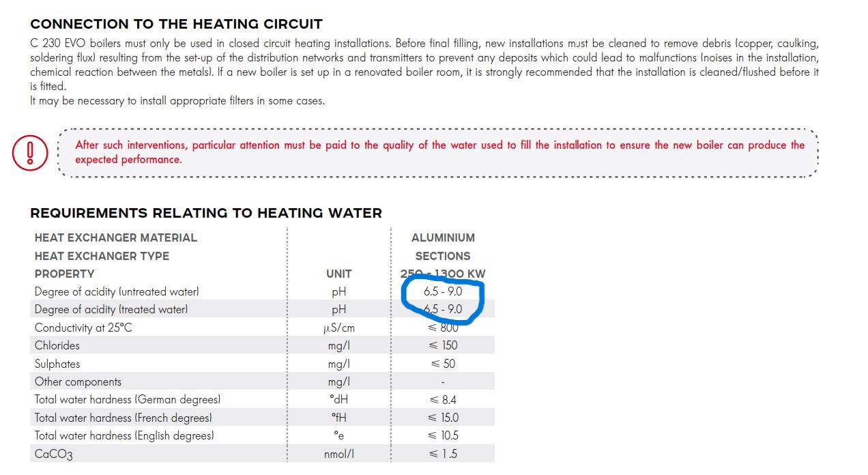868x475 pixels.
Task: Click the red warning text about water quality
Action: coord(439,152)
